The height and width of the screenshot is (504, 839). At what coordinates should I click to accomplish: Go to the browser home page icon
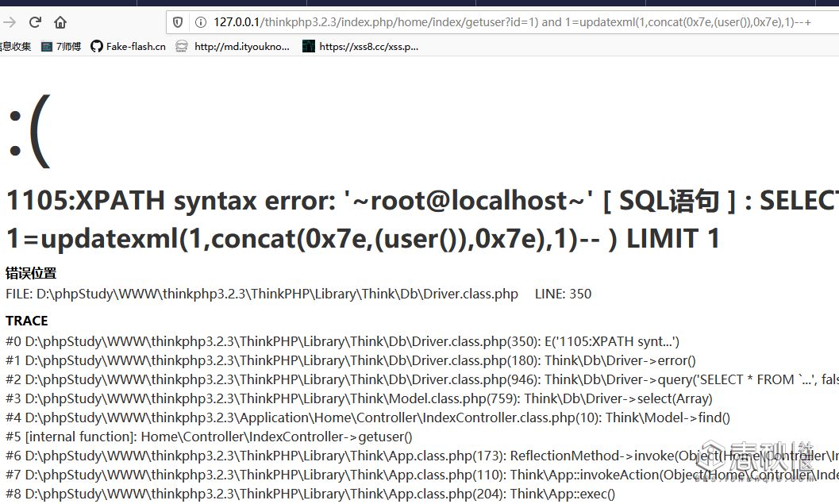point(60,22)
